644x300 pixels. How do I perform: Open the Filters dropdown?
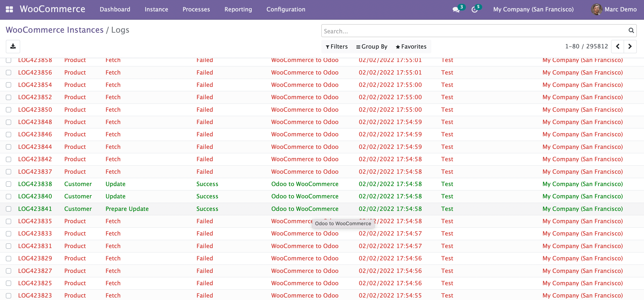pyautogui.click(x=337, y=47)
